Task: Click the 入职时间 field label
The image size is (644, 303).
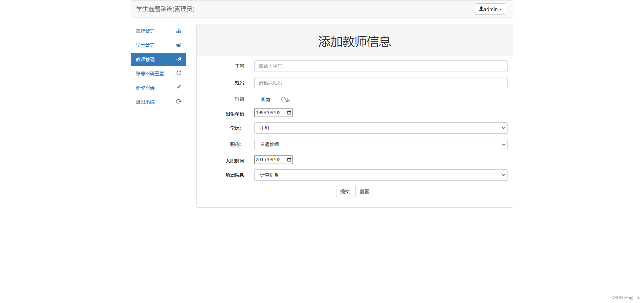Action: pos(235,161)
